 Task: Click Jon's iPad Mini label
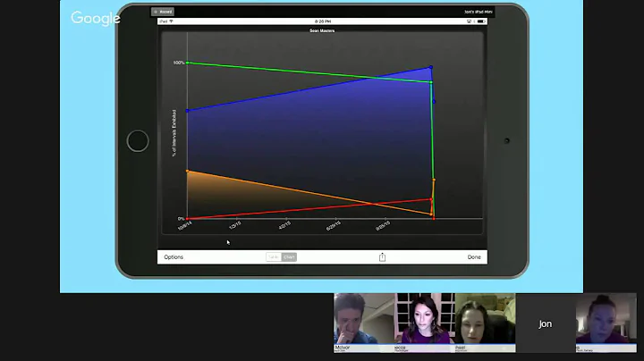[x=478, y=12]
